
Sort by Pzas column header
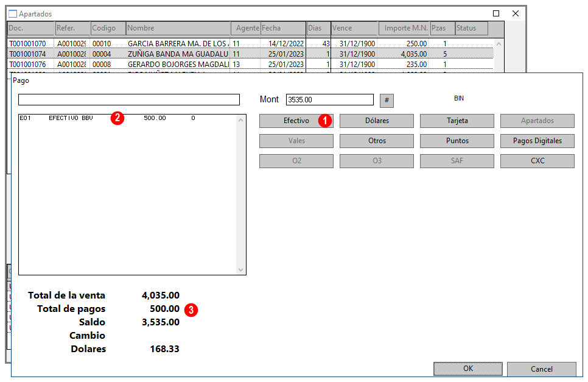[x=443, y=28]
